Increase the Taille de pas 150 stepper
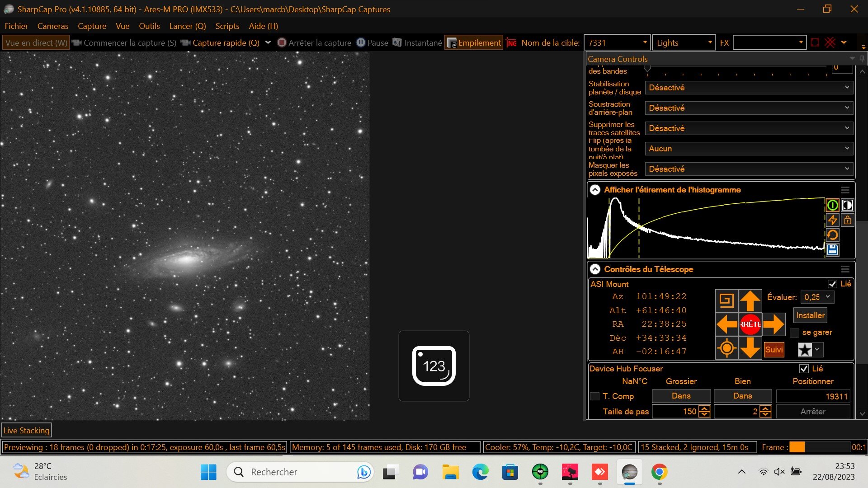868x488 pixels. 704,409
